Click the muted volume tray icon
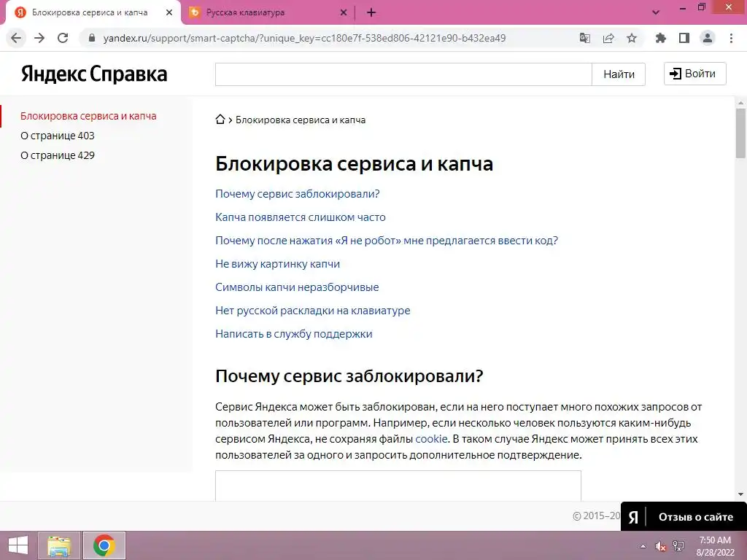747x560 pixels. [x=660, y=546]
